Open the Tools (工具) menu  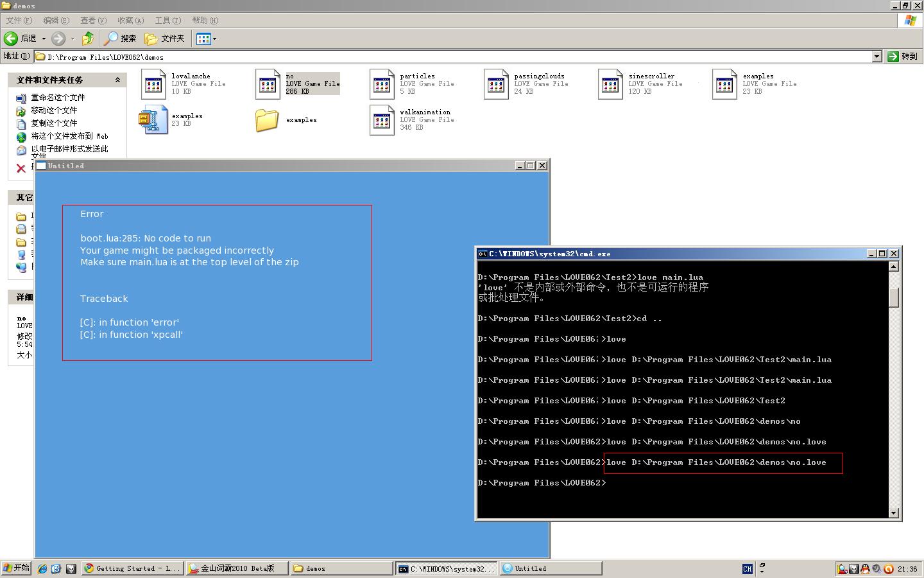click(x=167, y=21)
